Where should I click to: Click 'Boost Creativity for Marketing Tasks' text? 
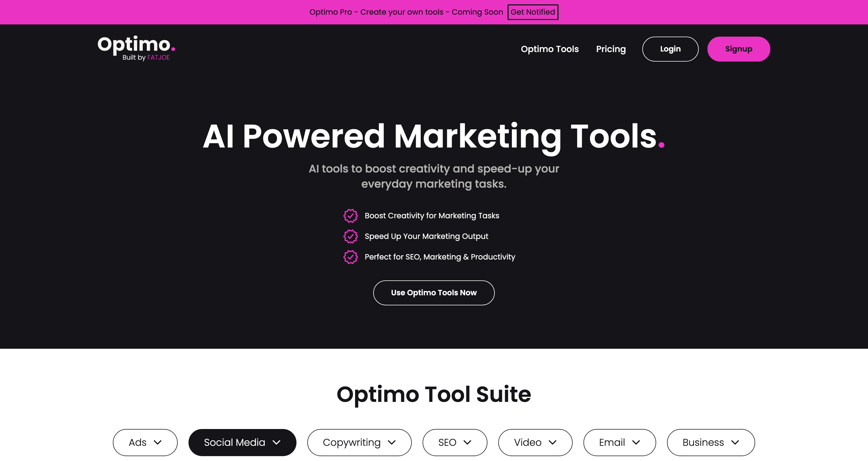[432, 216]
